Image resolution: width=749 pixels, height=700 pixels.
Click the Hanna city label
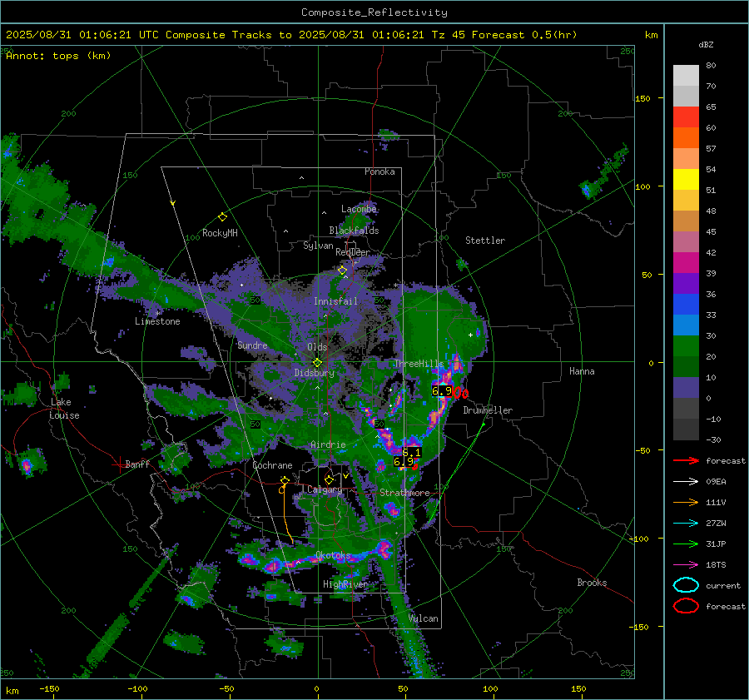[x=582, y=371]
